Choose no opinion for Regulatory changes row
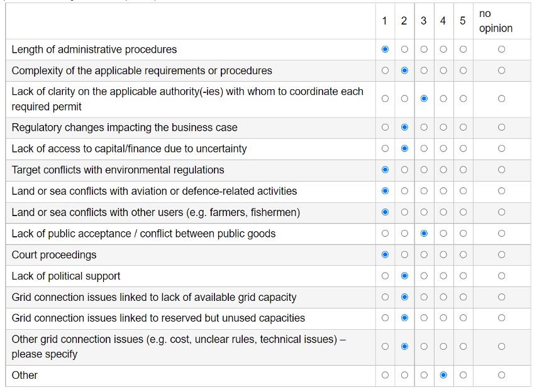 pyautogui.click(x=501, y=128)
